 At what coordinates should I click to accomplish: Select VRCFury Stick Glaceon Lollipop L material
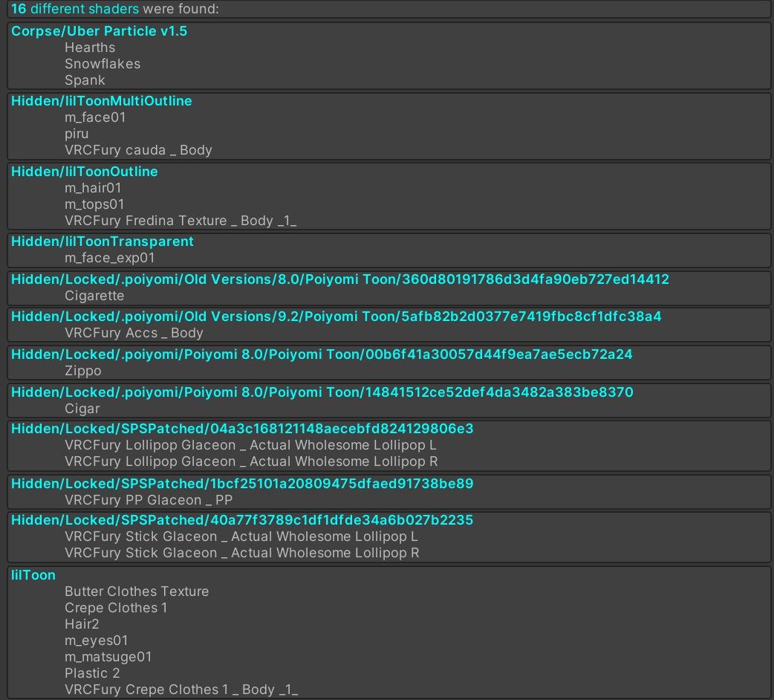(241, 537)
